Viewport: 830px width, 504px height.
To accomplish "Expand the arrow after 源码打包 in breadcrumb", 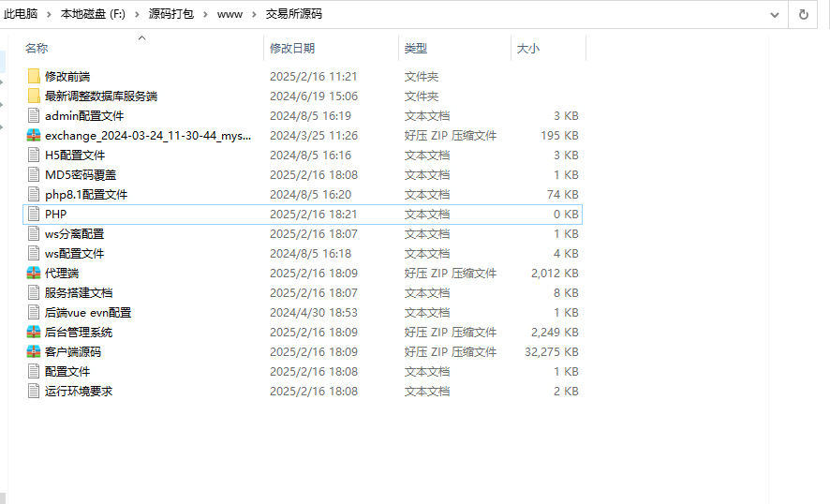I will click(x=206, y=14).
